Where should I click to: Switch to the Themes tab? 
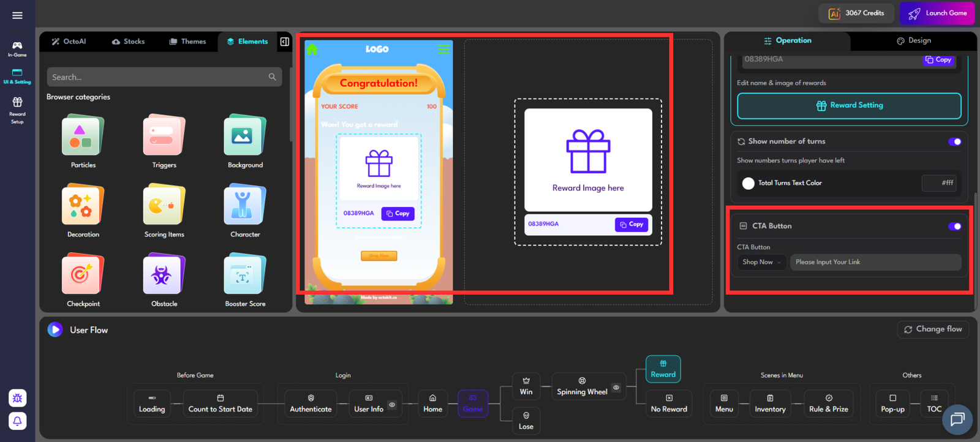187,42
